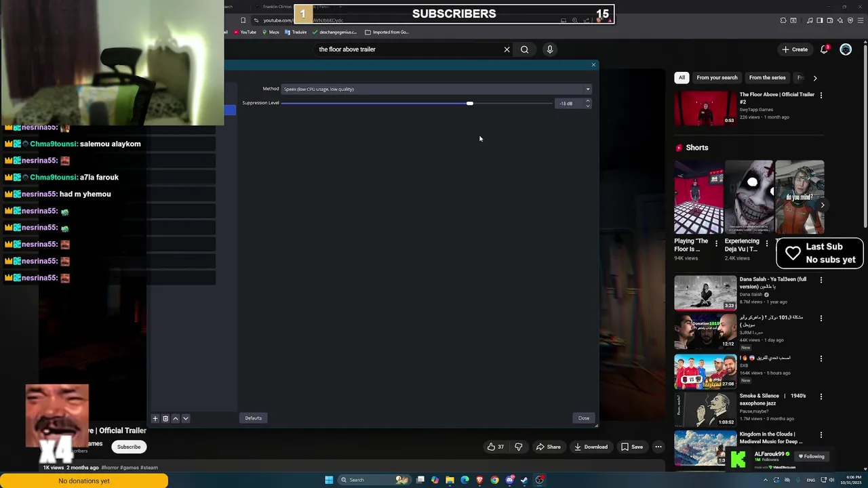Open the volume control in system tray
Viewport: 868px width, 488px height.
(x=832, y=480)
